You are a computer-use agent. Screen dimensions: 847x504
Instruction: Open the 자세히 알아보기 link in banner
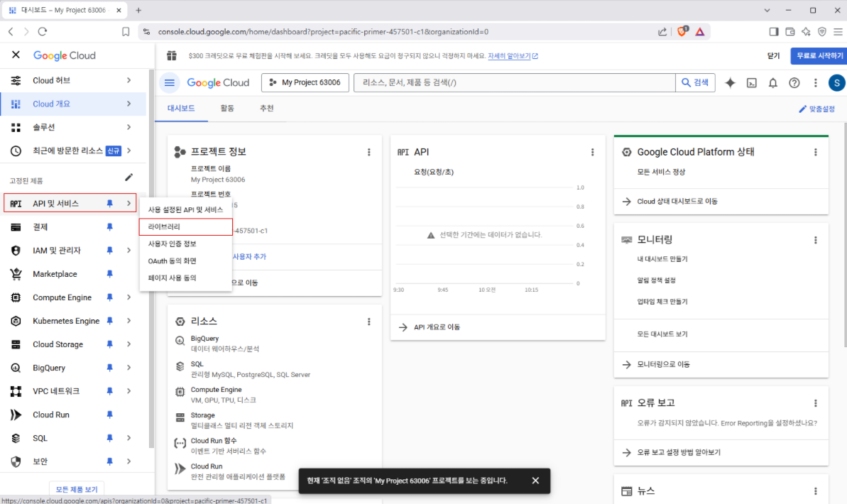[x=513, y=55]
